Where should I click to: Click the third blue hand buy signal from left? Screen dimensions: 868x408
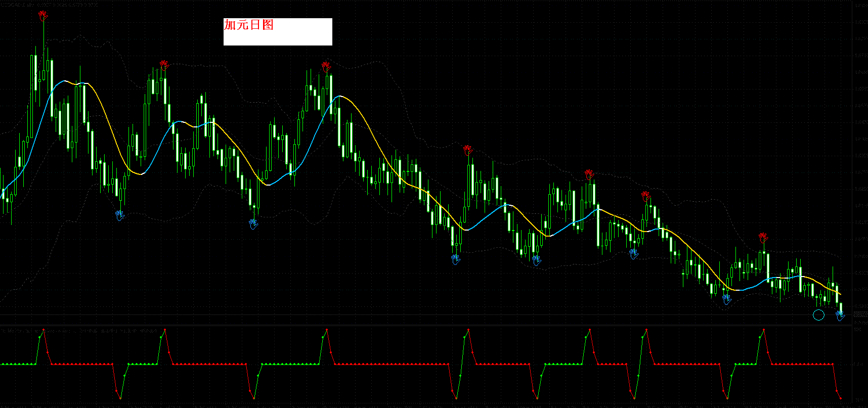click(456, 259)
